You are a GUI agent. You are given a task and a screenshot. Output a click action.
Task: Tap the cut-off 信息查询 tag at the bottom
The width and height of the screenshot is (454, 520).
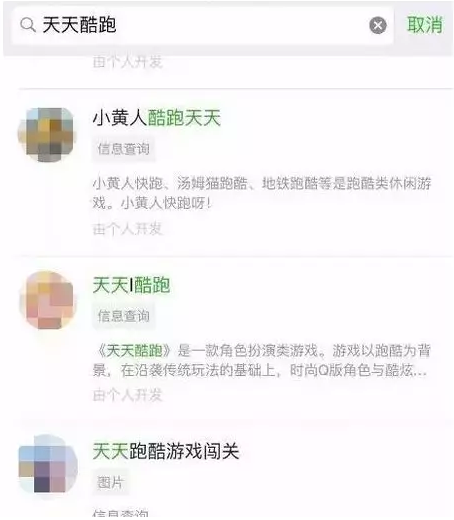(120, 514)
